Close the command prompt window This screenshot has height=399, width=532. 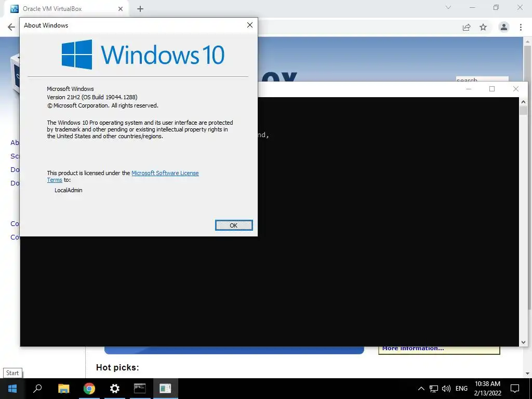point(516,89)
